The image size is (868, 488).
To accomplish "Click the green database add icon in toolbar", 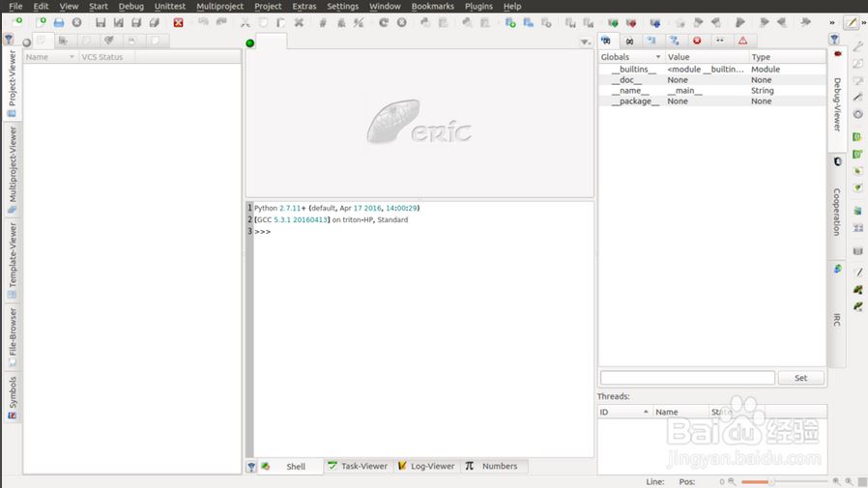I will [x=509, y=22].
